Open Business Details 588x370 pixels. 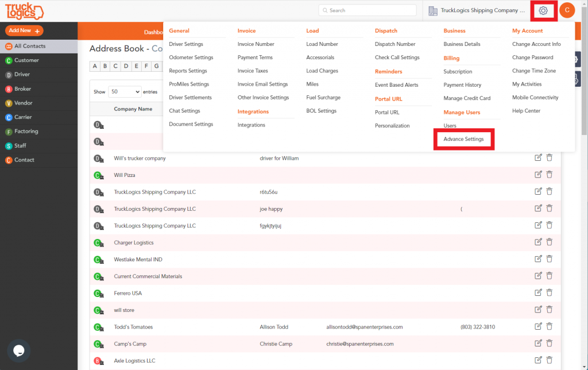pos(462,44)
